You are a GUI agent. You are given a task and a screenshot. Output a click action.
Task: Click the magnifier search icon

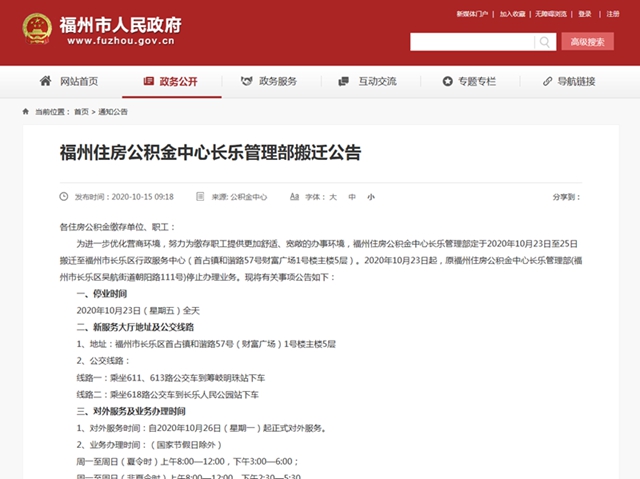(x=545, y=42)
